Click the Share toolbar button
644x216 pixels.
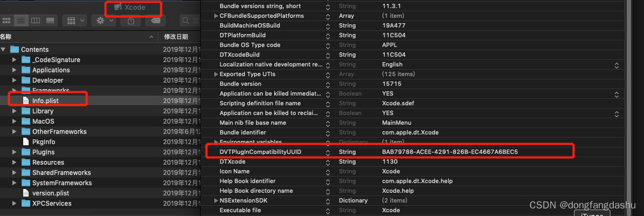pyautogui.click(x=131, y=21)
